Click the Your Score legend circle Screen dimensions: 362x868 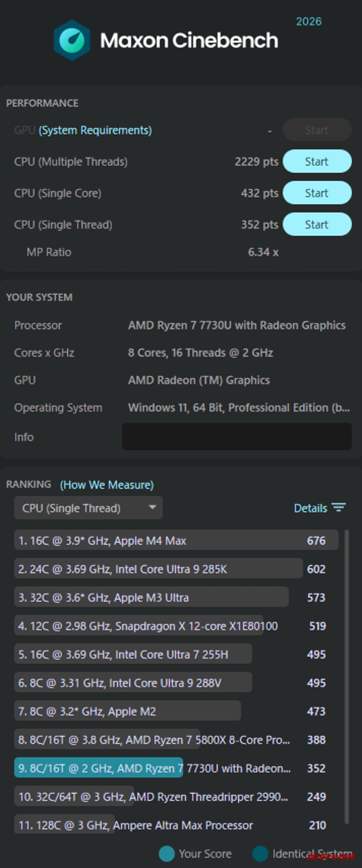click(167, 854)
